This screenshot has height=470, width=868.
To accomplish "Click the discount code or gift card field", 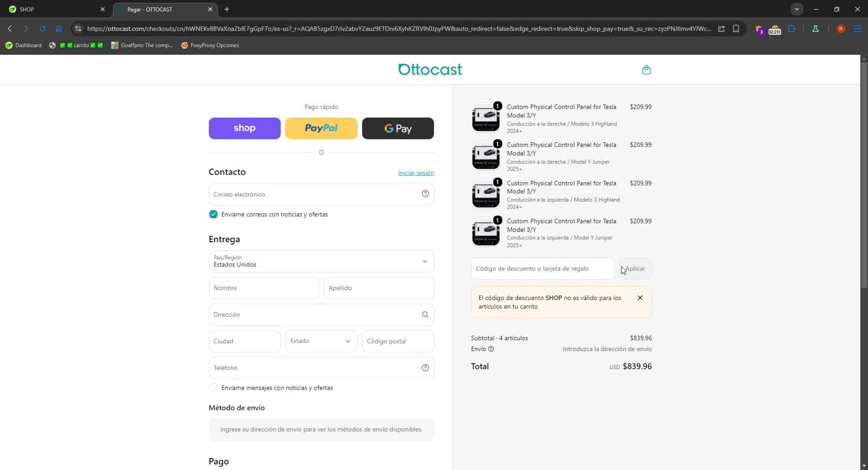I will [x=543, y=268].
